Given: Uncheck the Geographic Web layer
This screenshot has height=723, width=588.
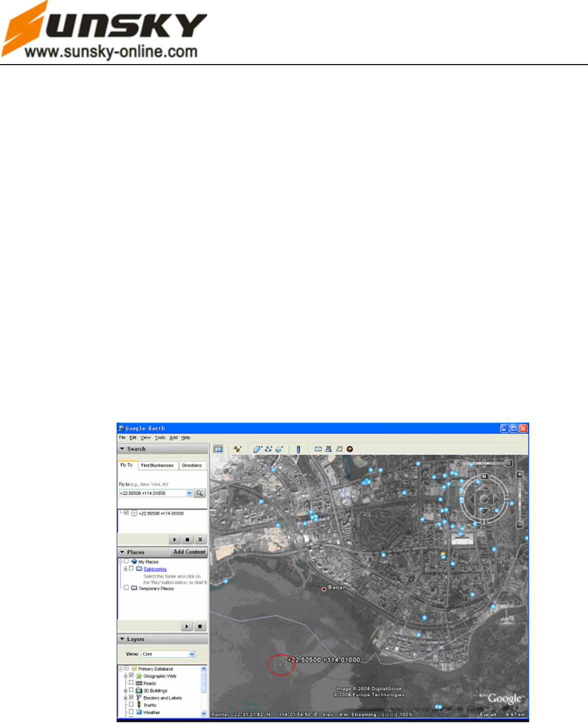Looking at the screenshot, I should 132,676.
